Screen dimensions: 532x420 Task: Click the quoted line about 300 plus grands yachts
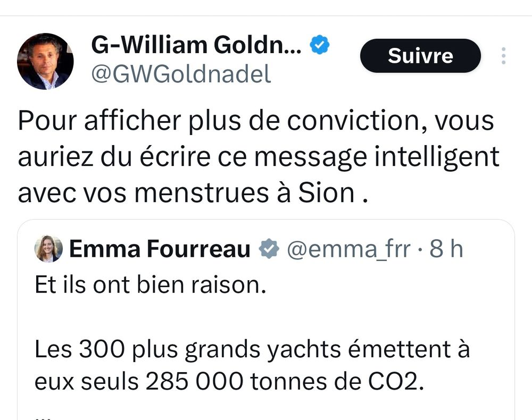tap(252, 349)
